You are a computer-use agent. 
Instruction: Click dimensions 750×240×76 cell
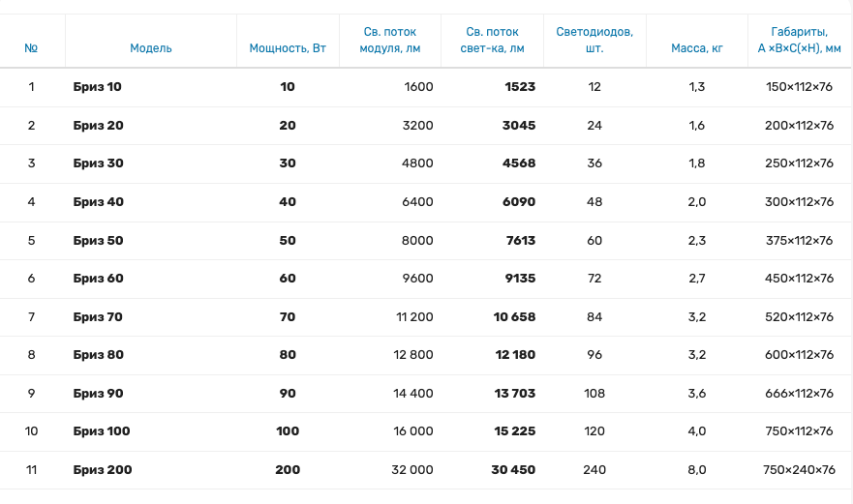tap(799, 470)
